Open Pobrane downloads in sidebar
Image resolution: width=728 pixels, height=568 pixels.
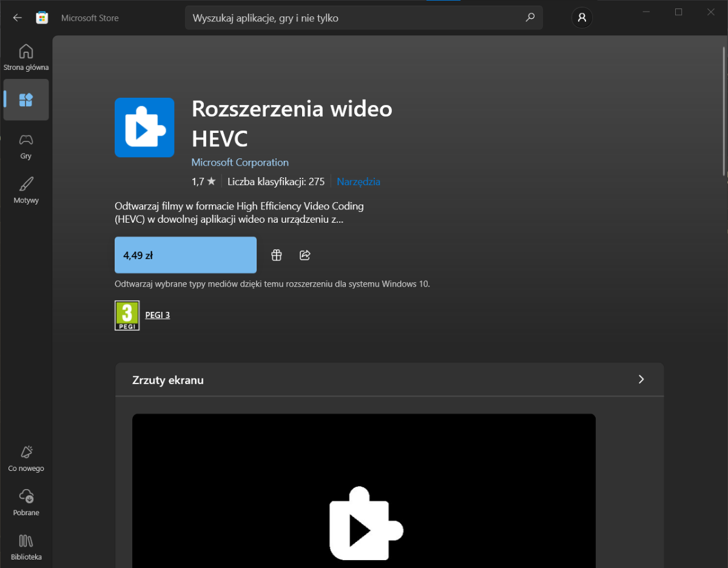[26, 502]
